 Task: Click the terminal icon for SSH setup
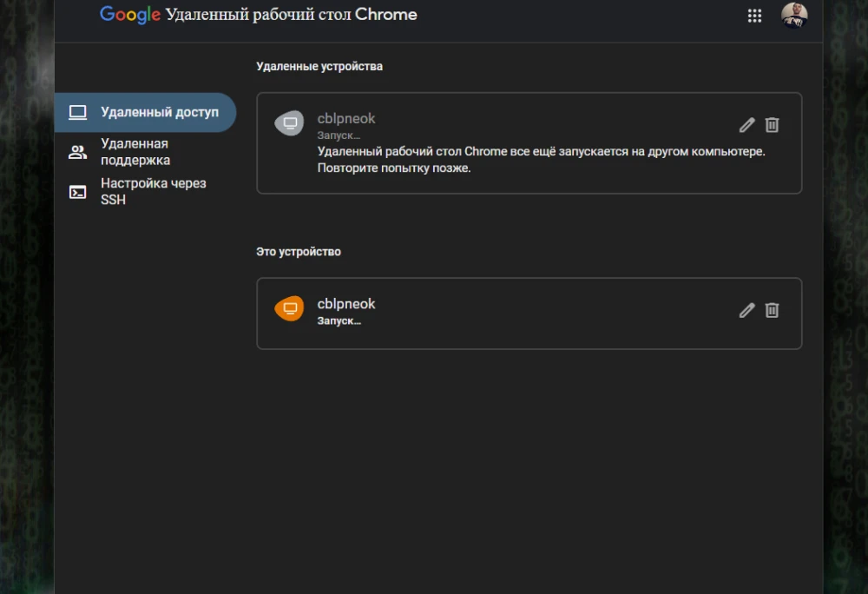point(78,192)
